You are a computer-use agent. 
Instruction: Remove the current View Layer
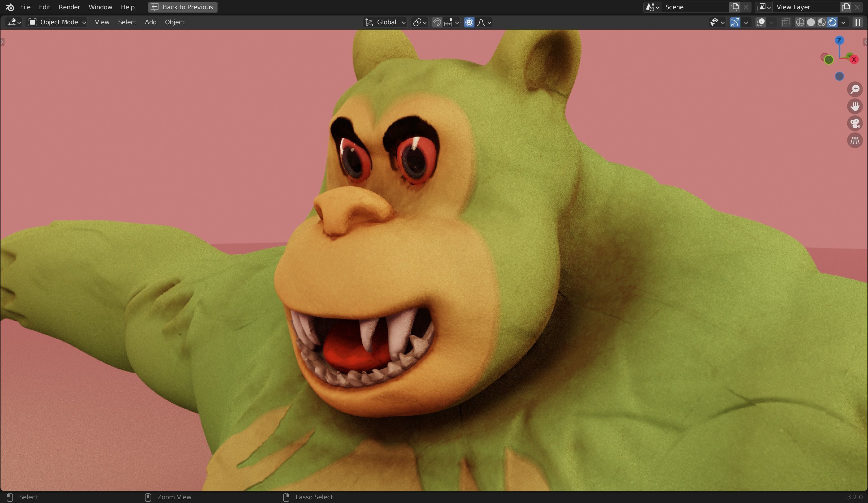tap(857, 7)
